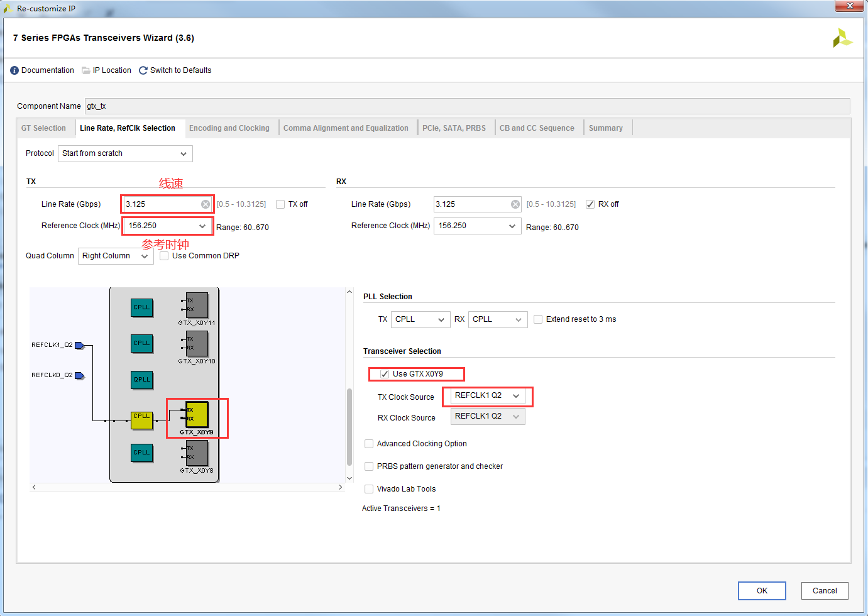Open the TX Clock Source dropdown
This screenshot has width=868, height=616.
pyautogui.click(x=488, y=396)
